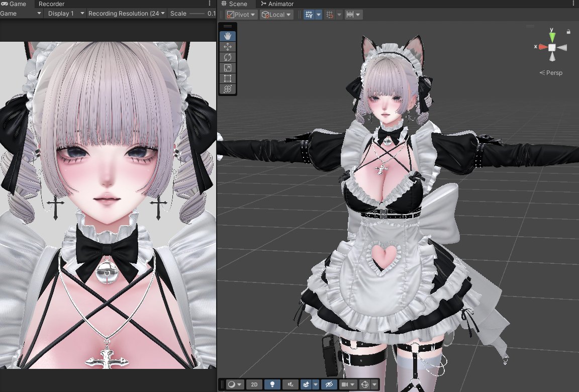Screen dimensions: 579x392
Task: Toggle 2D view mode
Action: [254, 384]
